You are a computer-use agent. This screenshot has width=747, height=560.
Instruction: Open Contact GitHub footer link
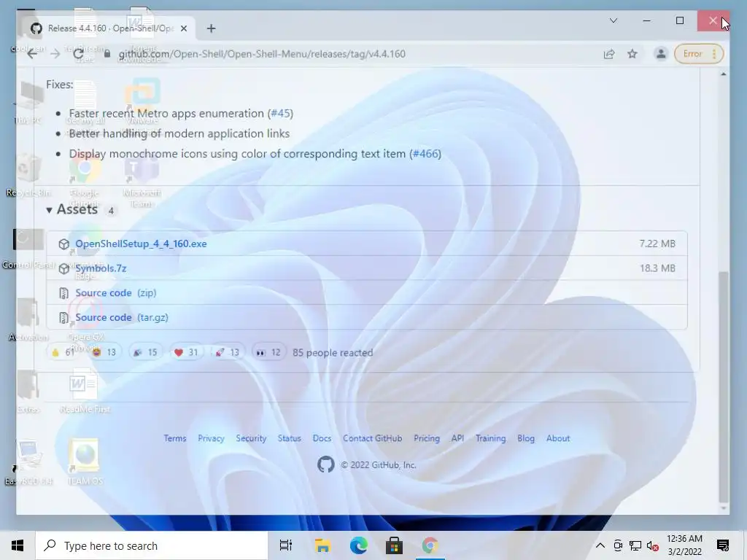pos(373,438)
